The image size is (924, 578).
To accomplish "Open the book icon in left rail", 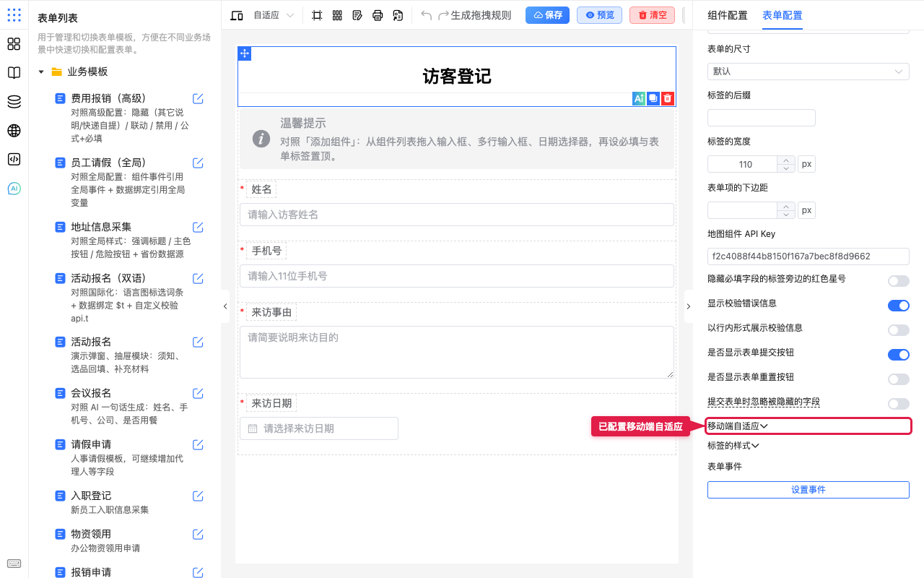I will click(14, 73).
